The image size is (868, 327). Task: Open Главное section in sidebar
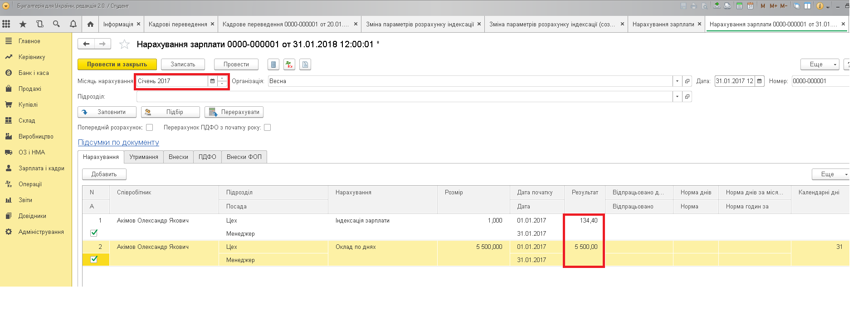pyautogui.click(x=36, y=41)
